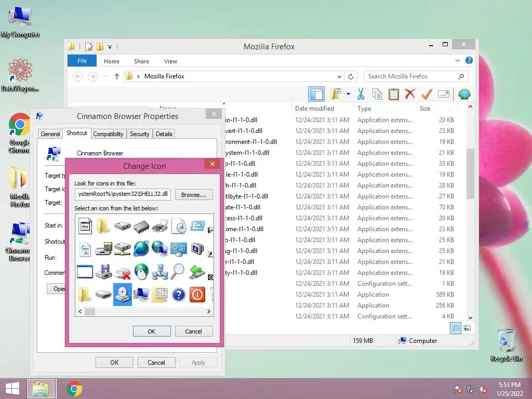Pick the green arrow USB drive icon
This screenshot has height=399, width=532.
[x=197, y=272]
